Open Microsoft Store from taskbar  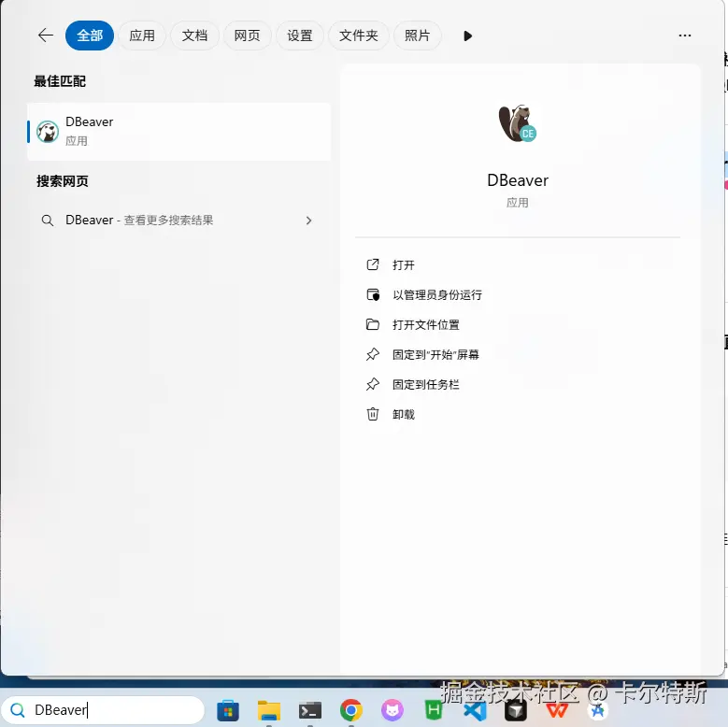[x=228, y=710]
